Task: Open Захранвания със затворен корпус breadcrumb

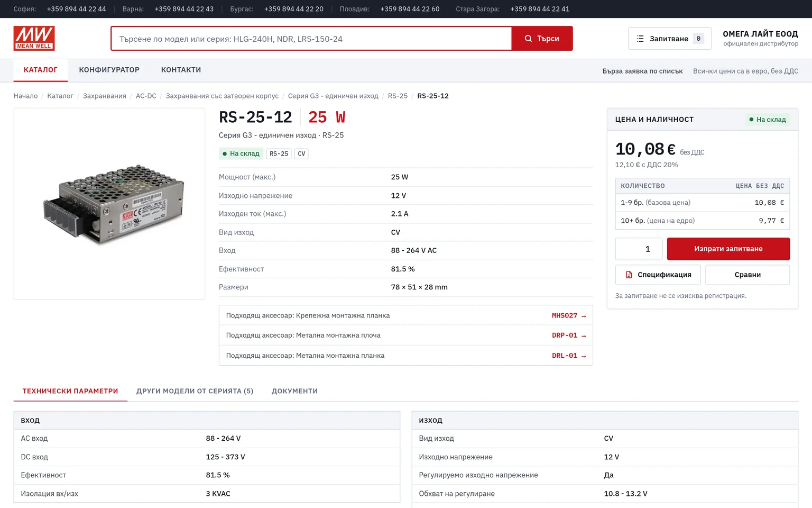Action: (222, 96)
